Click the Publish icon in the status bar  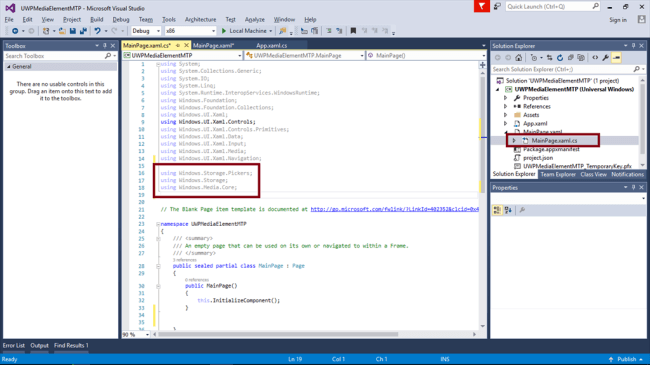point(611,359)
